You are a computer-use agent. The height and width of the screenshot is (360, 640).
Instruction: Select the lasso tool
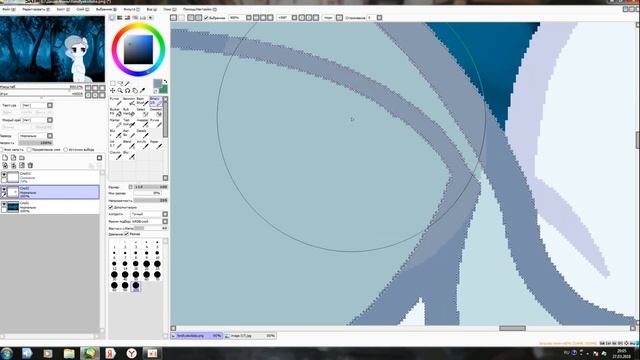120,84
